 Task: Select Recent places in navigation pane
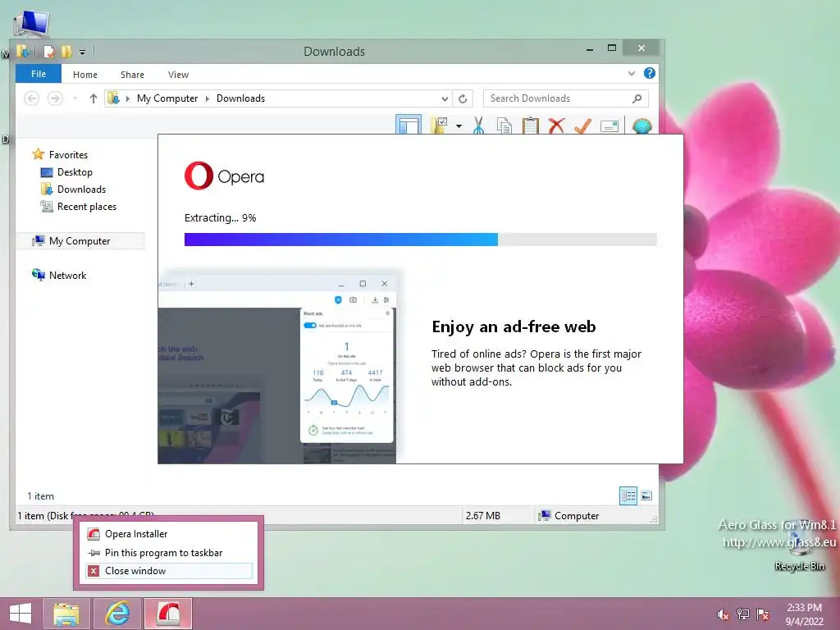pos(87,207)
